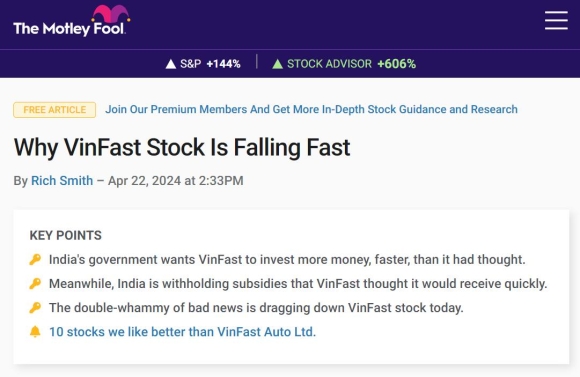Screen dimensions: 580x377
Task: Click the Why VinFast Stock Is Falling headline
Action: [x=182, y=147]
